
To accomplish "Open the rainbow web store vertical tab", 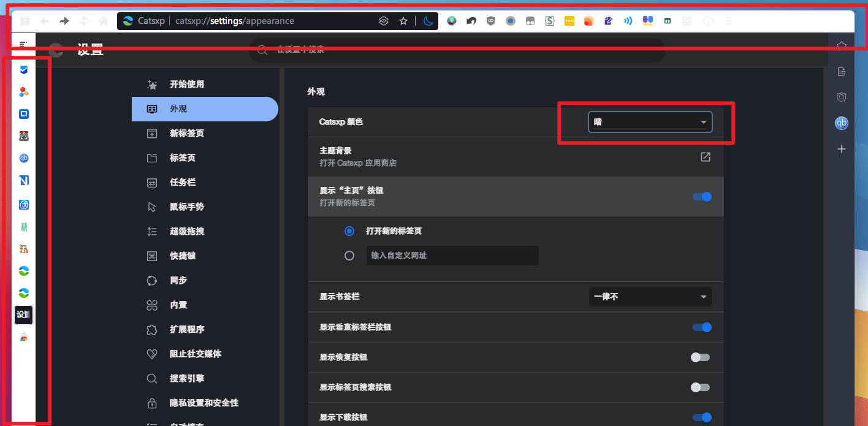I will (24, 337).
